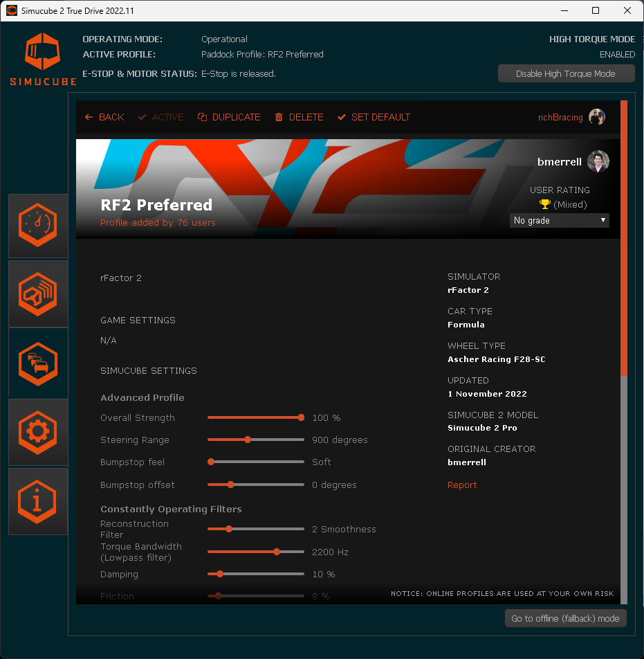Click bmerrell creator name in banner
This screenshot has width=644, height=659.
click(x=559, y=162)
